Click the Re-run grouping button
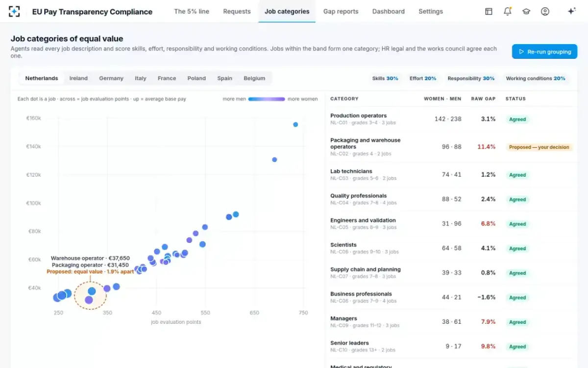This screenshot has height=368, width=588. [544, 52]
